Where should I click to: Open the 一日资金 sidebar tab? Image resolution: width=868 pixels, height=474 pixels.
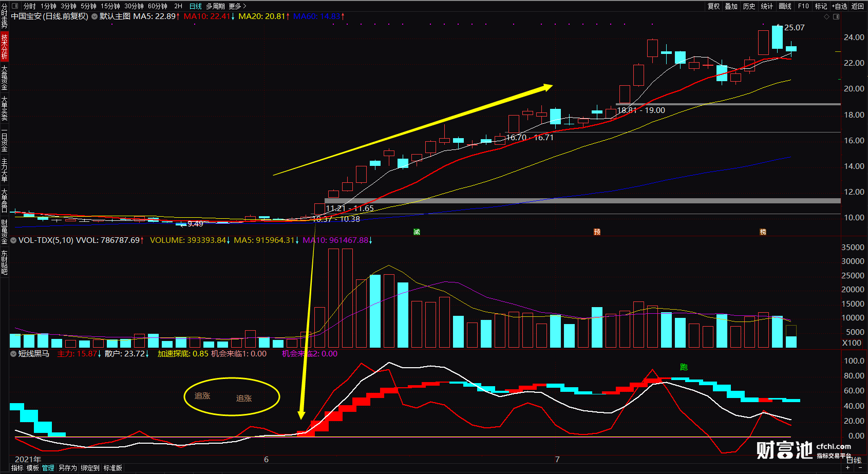tap(4, 139)
